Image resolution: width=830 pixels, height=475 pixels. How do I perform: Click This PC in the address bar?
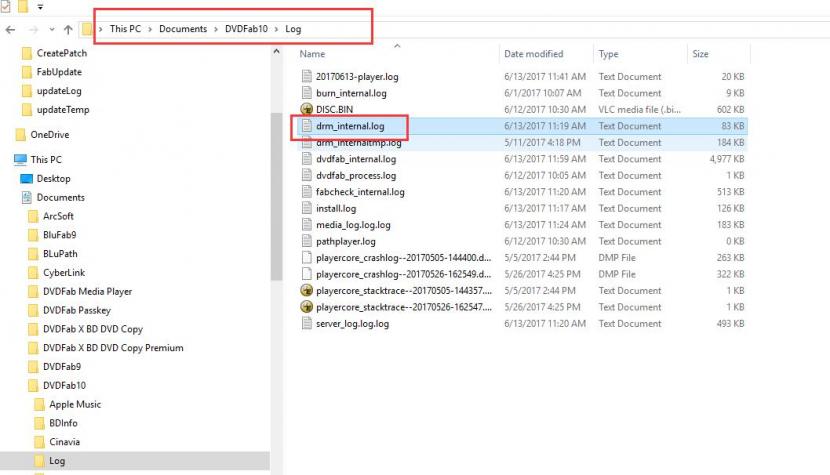click(x=125, y=29)
